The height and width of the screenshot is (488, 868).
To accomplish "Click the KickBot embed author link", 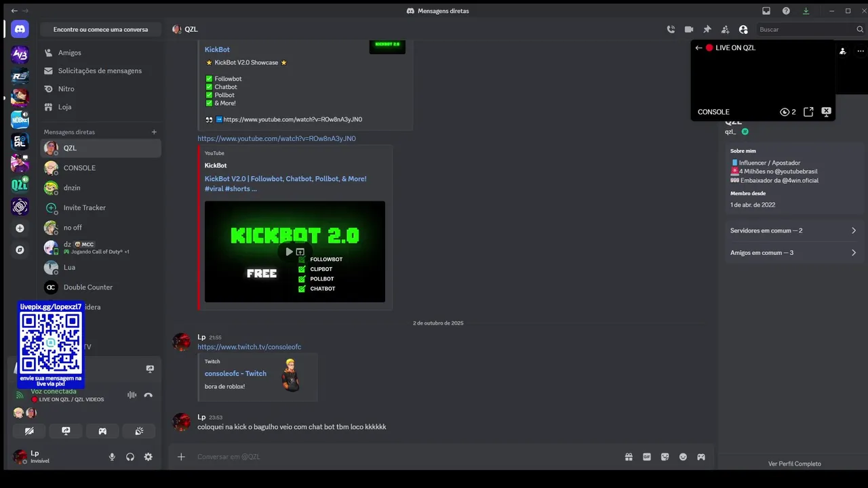I will (x=216, y=165).
